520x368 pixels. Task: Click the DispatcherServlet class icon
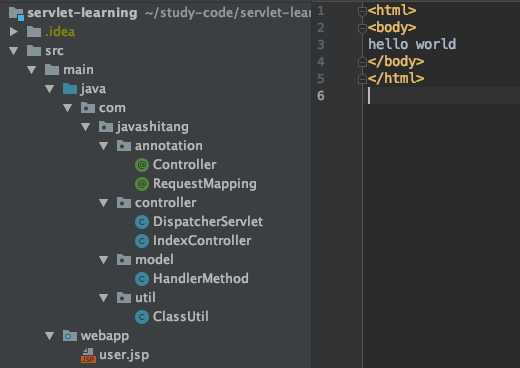pos(142,222)
